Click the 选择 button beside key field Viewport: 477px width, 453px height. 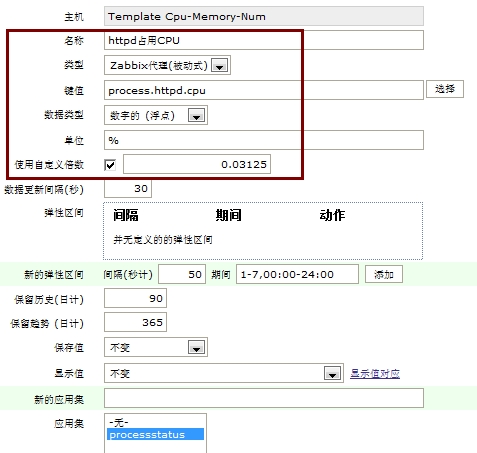click(445, 89)
